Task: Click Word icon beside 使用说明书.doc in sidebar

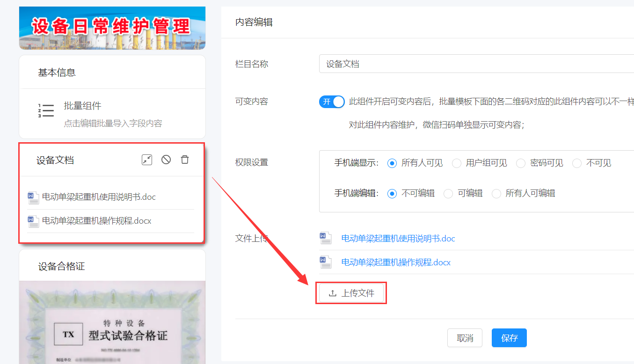Action: pos(33,197)
